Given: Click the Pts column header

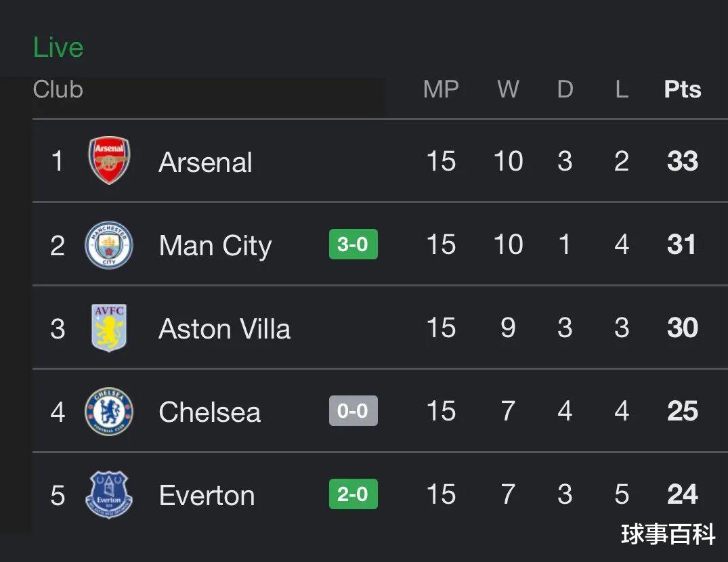Looking at the screenshot, I should click(682, 89).
